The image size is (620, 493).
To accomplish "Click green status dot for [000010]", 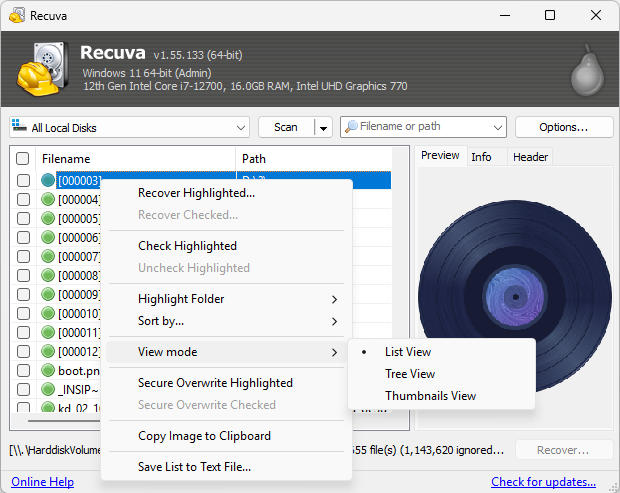I will pos(48,313).
